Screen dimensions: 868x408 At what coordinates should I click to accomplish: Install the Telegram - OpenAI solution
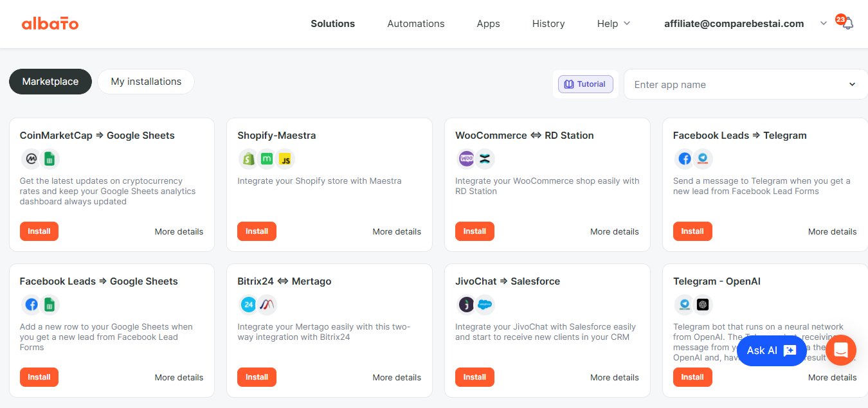692,377
